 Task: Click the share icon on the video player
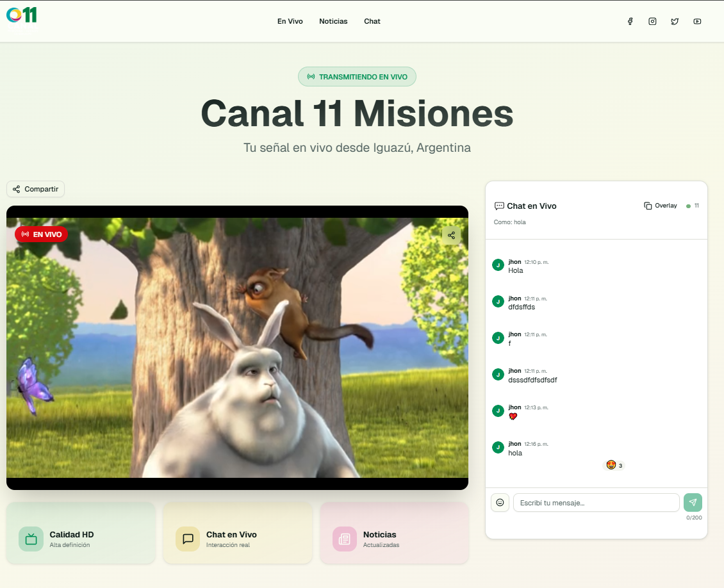coord(451,235)
